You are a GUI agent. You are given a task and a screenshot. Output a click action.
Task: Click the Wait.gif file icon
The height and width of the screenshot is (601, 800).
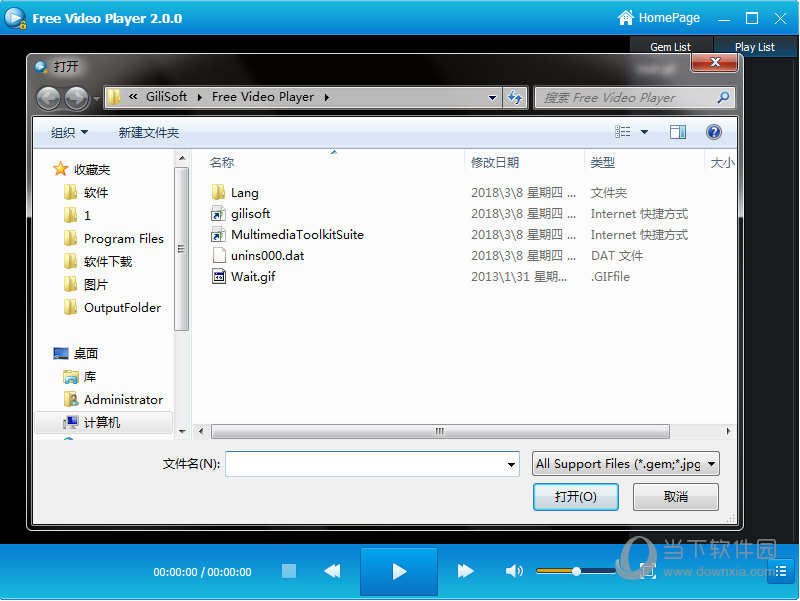pyautogui.click(x=219, y=276)
